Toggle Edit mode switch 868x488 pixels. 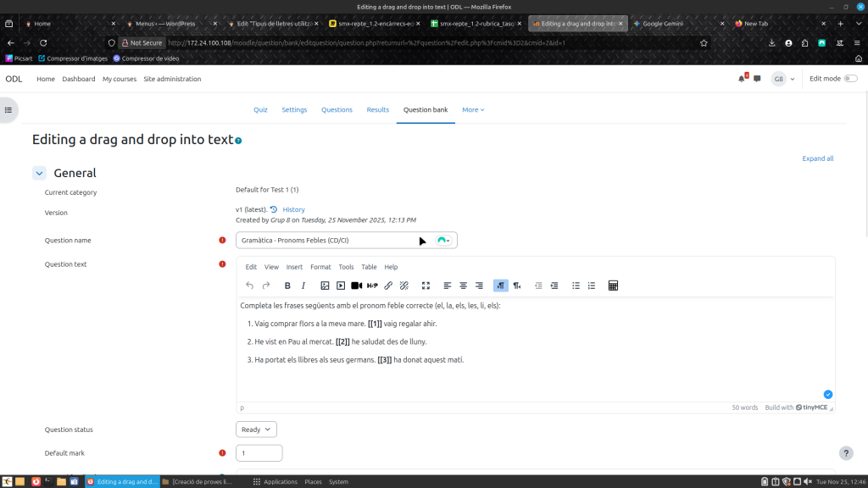[x=849, y=79]
